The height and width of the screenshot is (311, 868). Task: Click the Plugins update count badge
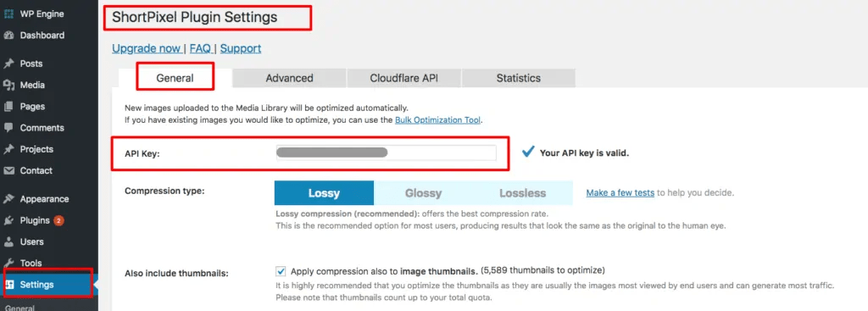click(58, 220)
